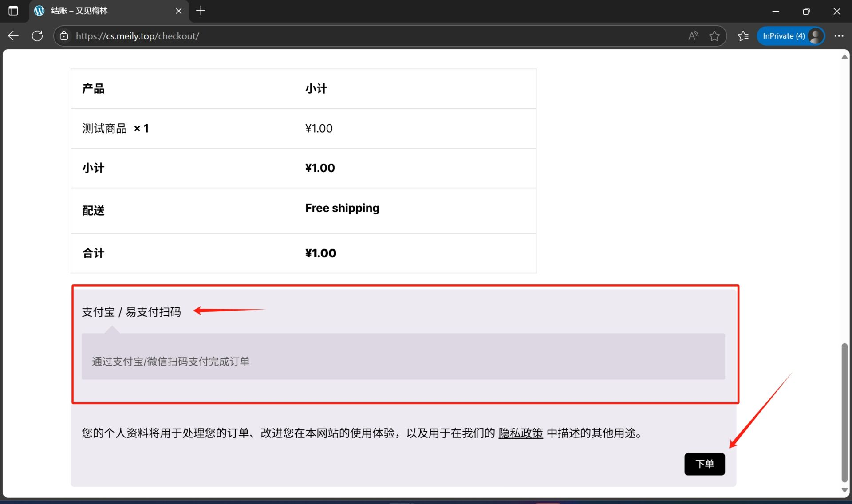The height and width of the screenshot is (504, 852).
Task: Add page to favorites star
Action: (714, 36)
